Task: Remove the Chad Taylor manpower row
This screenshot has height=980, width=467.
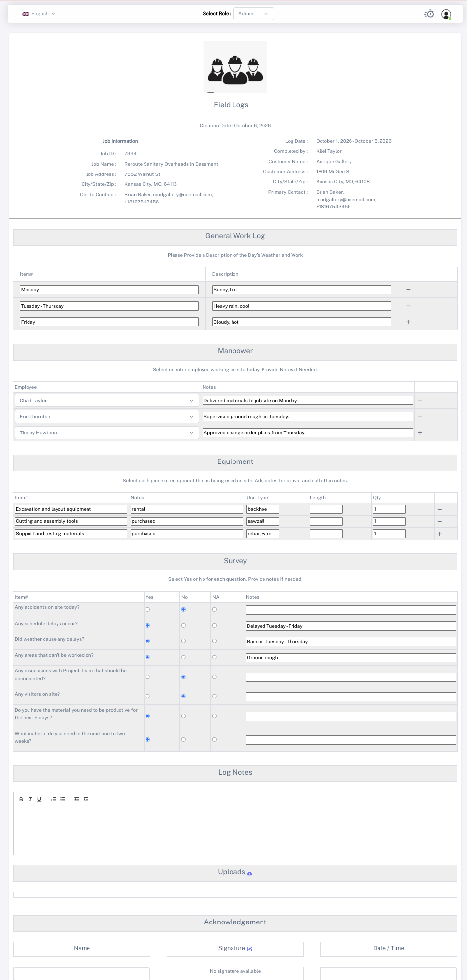Action: [x=420, y=401]
